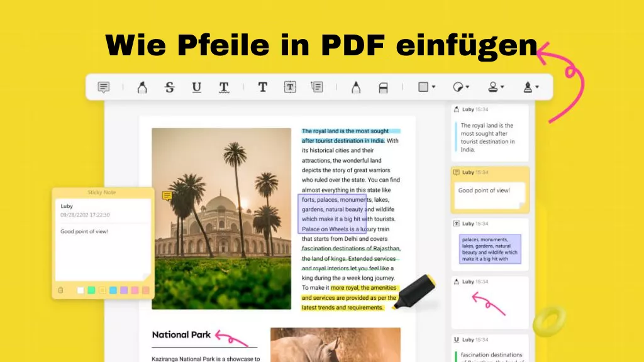This screenshot has height=362, width=644.
Task: Select the underline text tool
Action: click(x=197, y=87)
